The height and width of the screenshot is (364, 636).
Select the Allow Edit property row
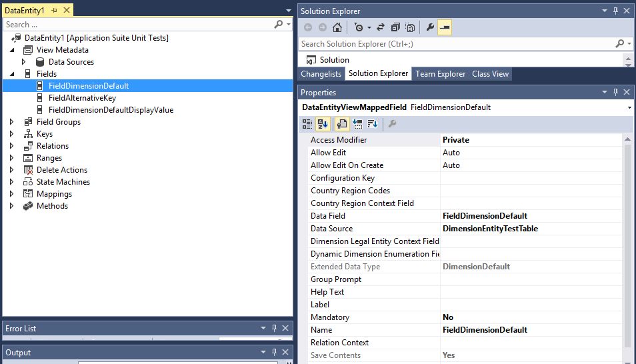(x=465, y=153)
